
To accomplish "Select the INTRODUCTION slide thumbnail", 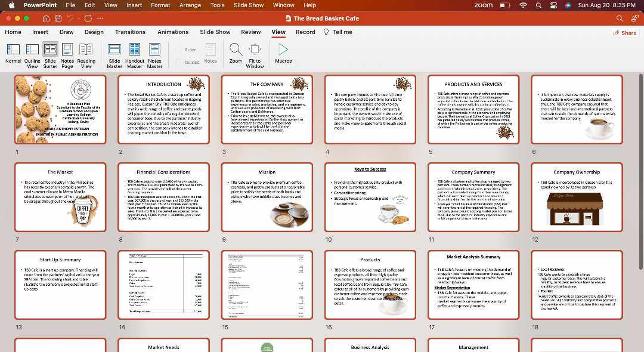I will [163, 109].
